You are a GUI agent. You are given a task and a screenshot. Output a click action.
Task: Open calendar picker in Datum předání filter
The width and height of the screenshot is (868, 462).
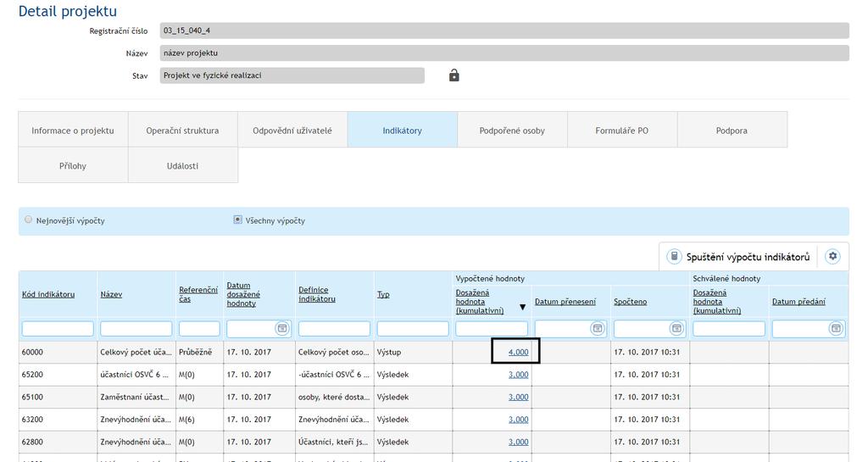pyautogui.click(x=836, y=329)
